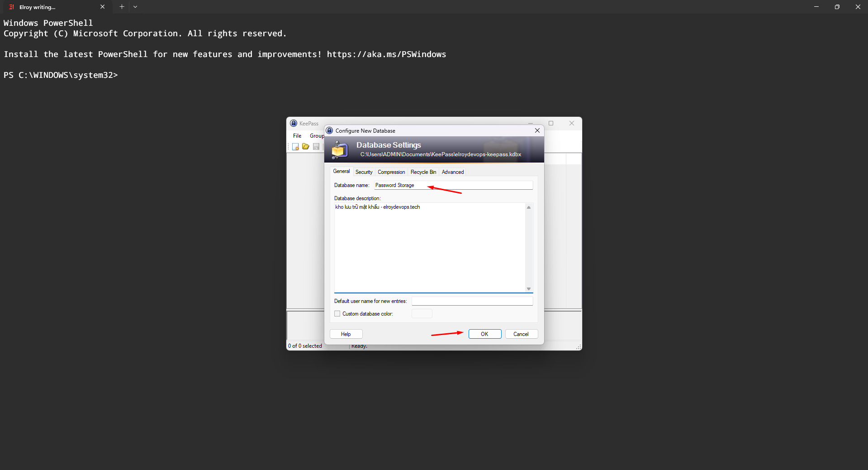Click the Default user name field

[x=472, y=301]
